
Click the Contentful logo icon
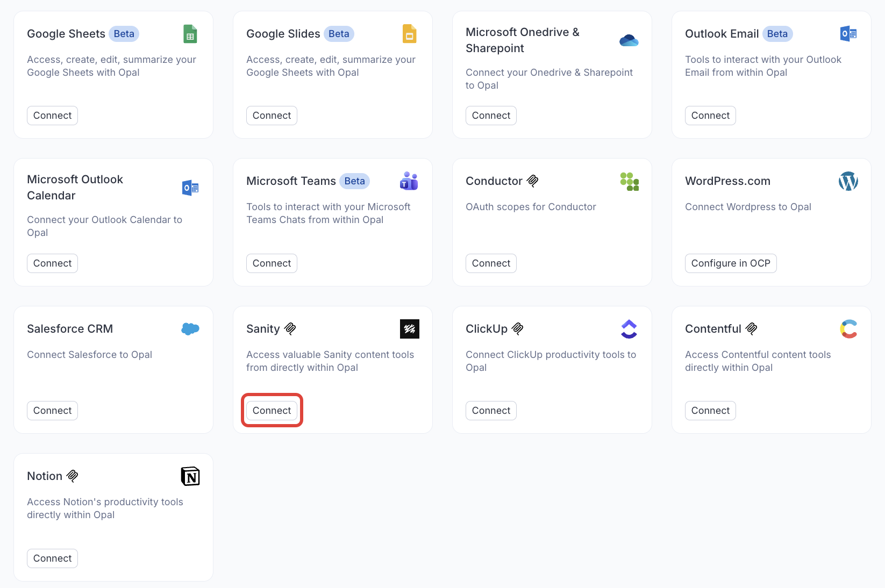848,329
